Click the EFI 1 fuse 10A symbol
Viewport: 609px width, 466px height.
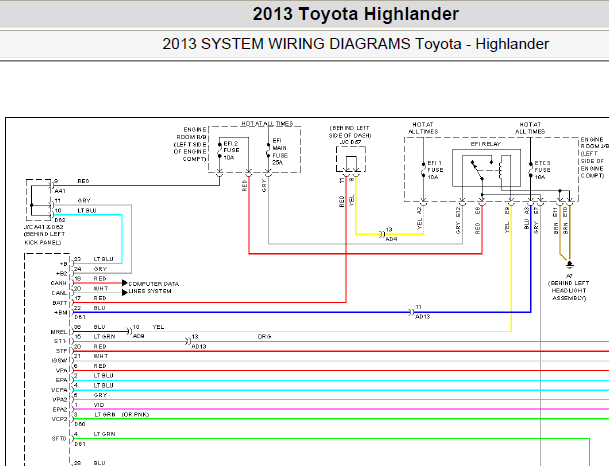(423, 170)
